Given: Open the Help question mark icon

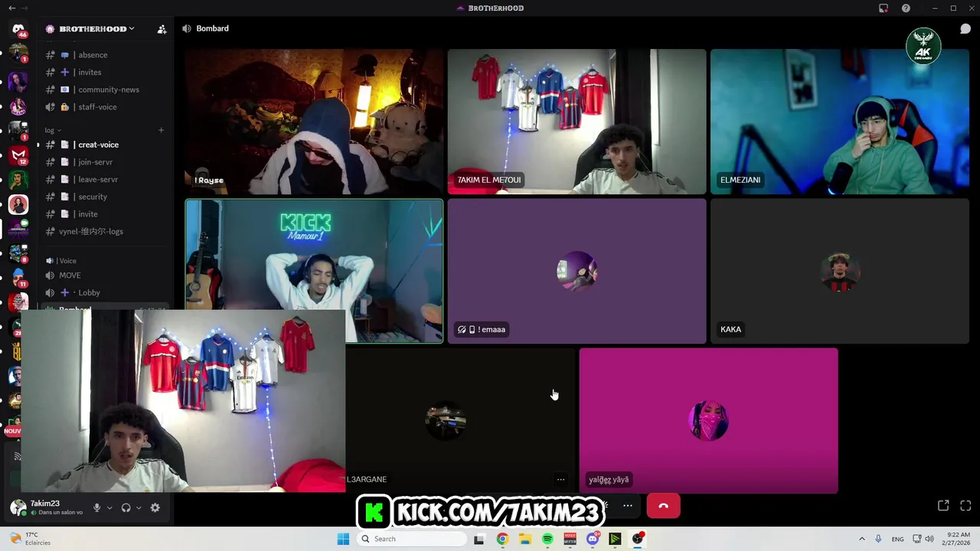Looking at the screenshot, I should 906,8.
